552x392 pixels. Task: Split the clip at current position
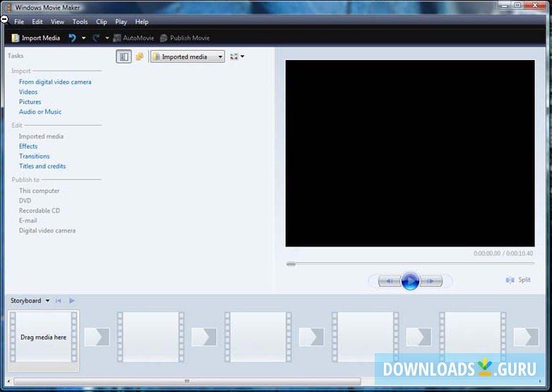coord(518,280)
